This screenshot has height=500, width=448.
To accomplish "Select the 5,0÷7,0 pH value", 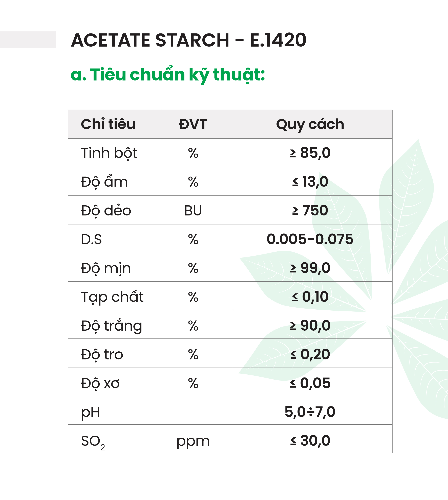I will click(310, 412).
